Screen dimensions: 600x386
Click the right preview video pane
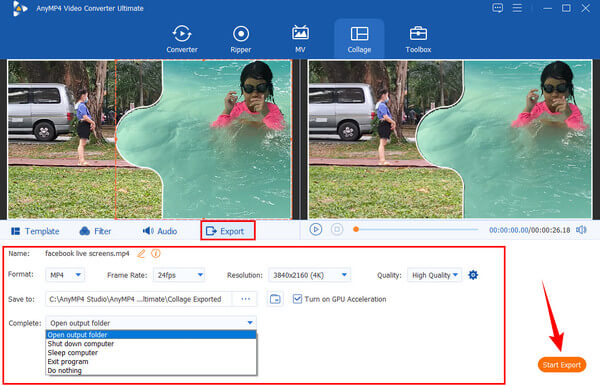pos(450,140)
